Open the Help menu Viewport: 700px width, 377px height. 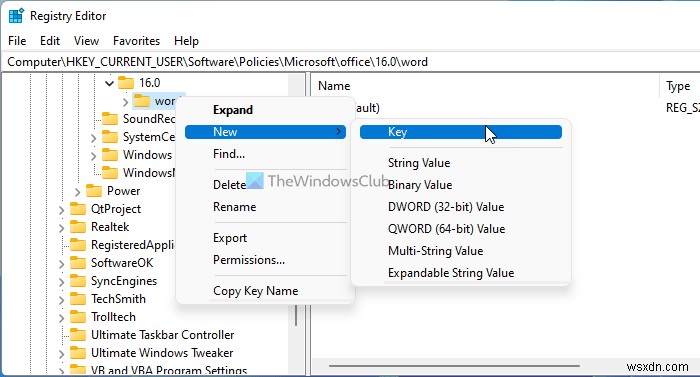(186, 41)
